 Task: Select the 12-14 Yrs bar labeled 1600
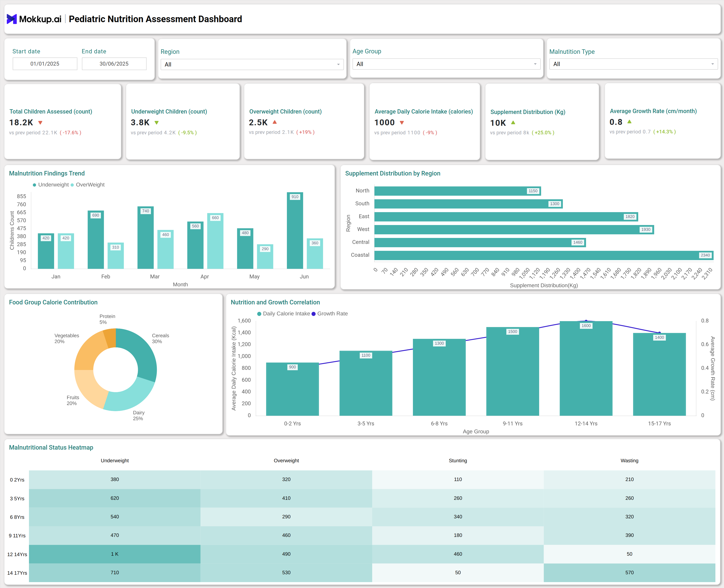click(x=586, y=368)
